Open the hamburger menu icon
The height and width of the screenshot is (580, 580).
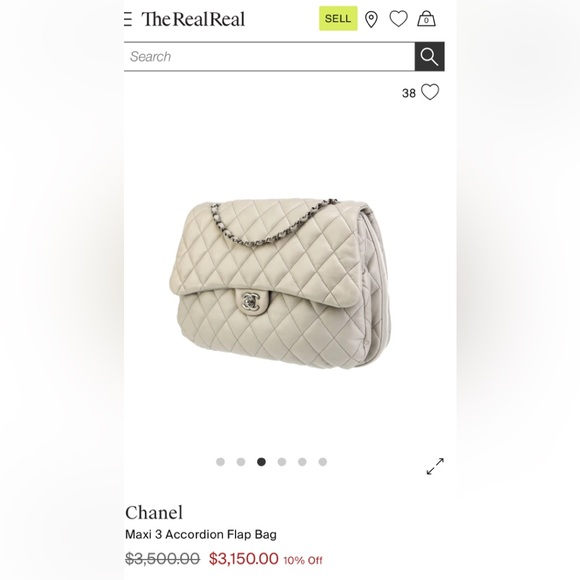(x=128, y=19)
